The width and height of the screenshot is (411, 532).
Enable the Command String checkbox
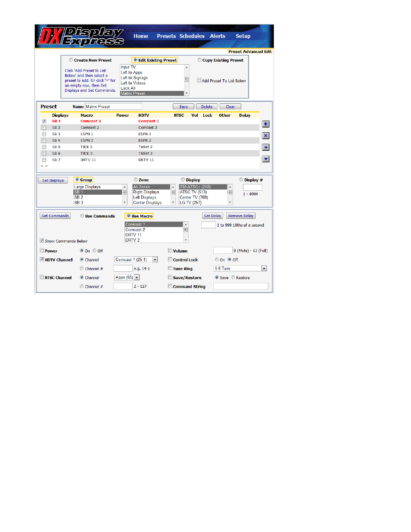pos(170,286)
